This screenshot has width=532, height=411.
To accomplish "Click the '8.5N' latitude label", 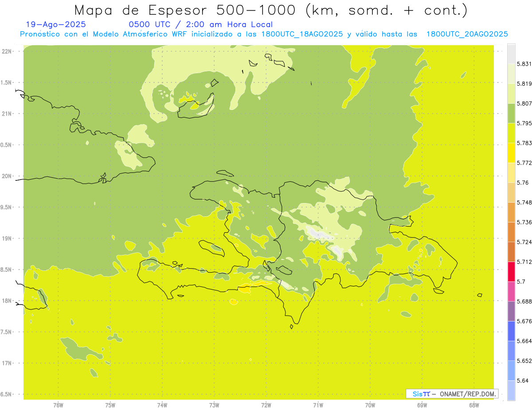I will [x=7, y=270].
